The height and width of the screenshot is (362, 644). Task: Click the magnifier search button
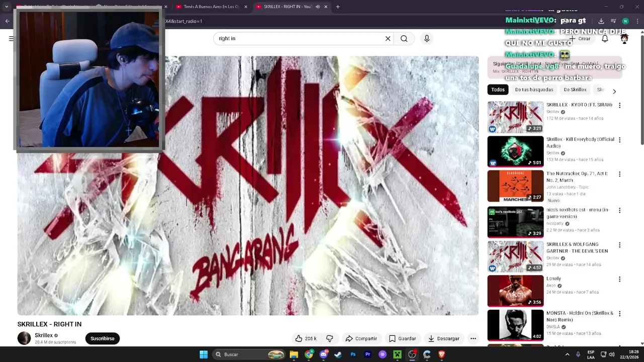(x=404, y=39)
